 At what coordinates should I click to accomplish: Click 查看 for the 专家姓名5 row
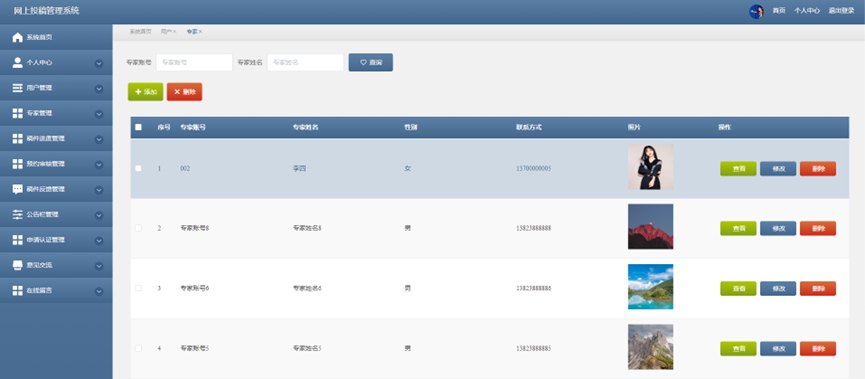coord(738,349)
